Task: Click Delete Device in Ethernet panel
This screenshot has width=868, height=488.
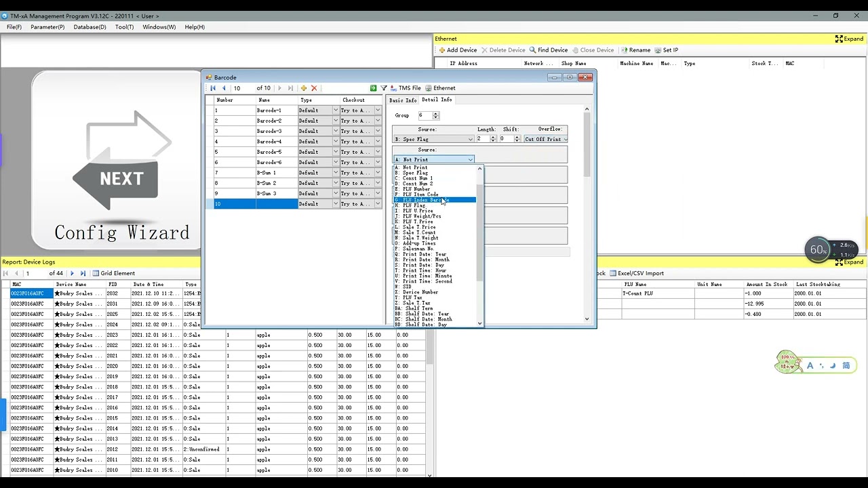Action: pyautogui.click(x=503, y=50)
